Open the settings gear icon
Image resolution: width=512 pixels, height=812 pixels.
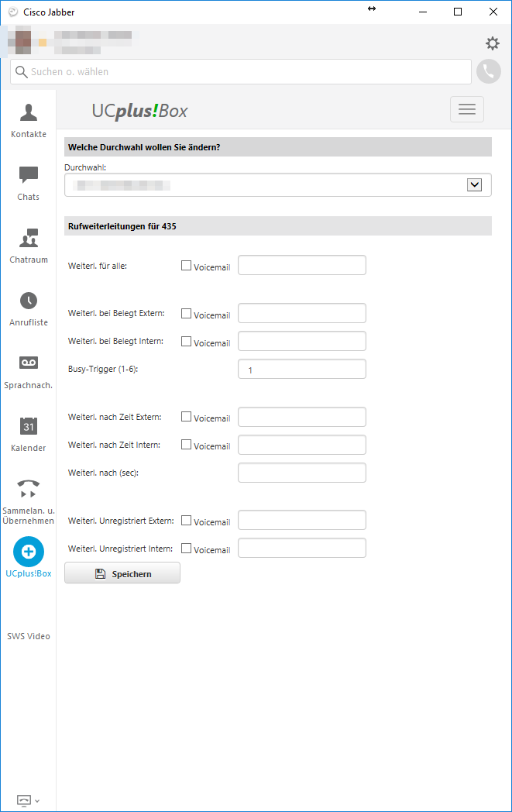click(493, 43)
